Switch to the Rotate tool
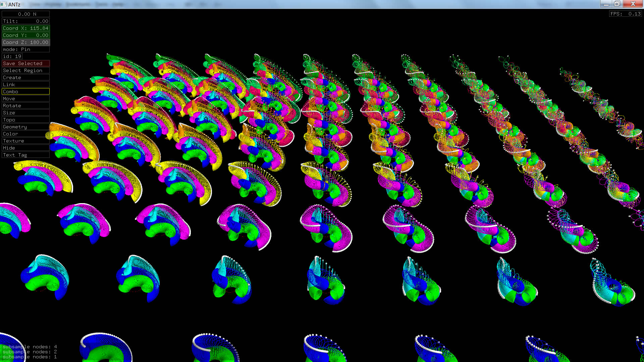The height and width of the screenshot is (362, 644). pos(25,106)
